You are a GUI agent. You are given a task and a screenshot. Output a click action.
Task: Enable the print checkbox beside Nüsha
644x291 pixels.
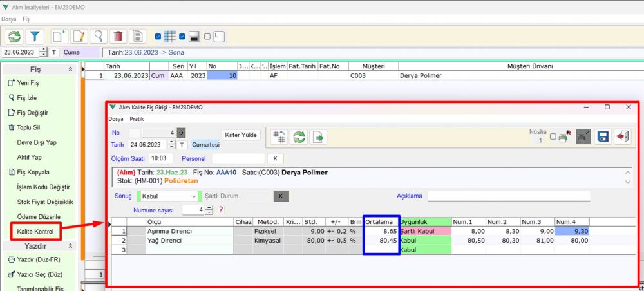553,136
